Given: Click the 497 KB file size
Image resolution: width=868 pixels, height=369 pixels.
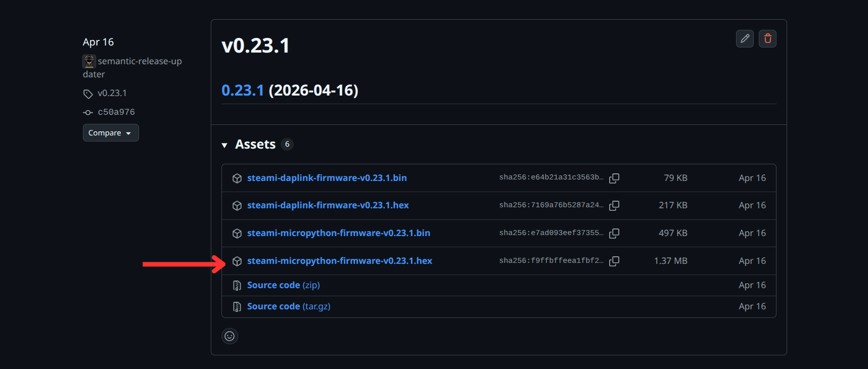Looking at the screenshot, I should [673, 233].
